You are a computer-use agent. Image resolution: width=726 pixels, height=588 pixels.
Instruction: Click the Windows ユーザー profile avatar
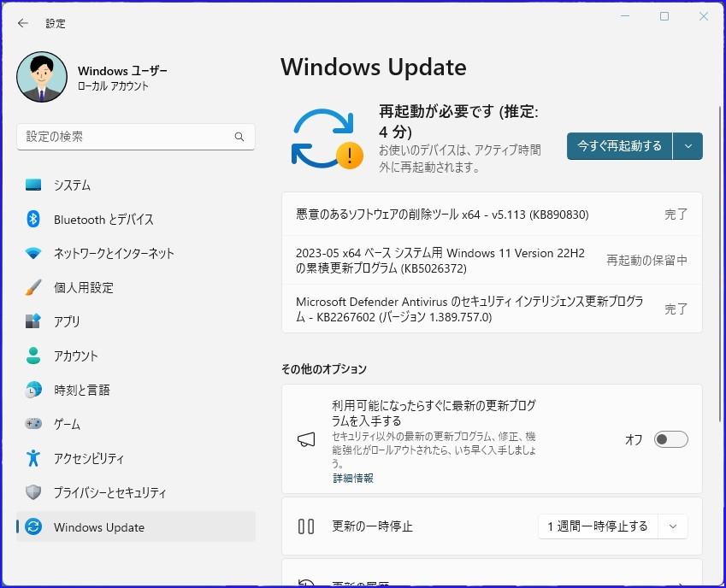coord(42,77)
